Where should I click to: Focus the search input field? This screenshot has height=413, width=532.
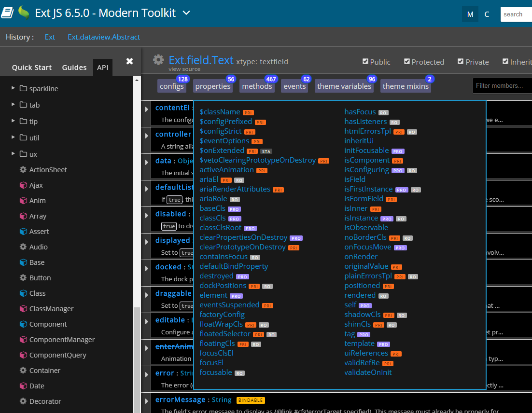coord(516,14)
